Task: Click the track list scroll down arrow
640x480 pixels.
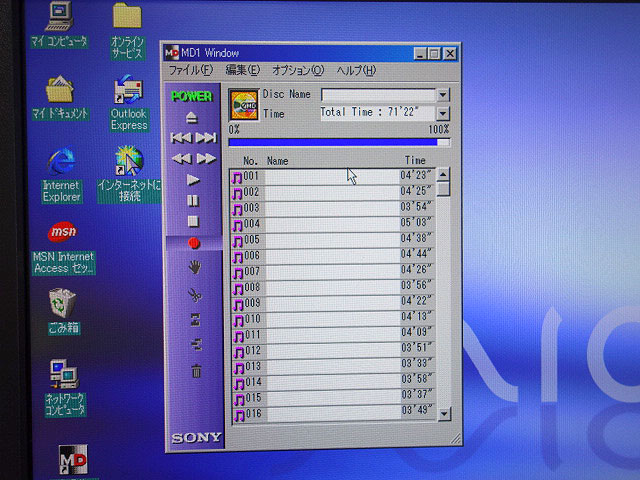Action: point(444,414)
